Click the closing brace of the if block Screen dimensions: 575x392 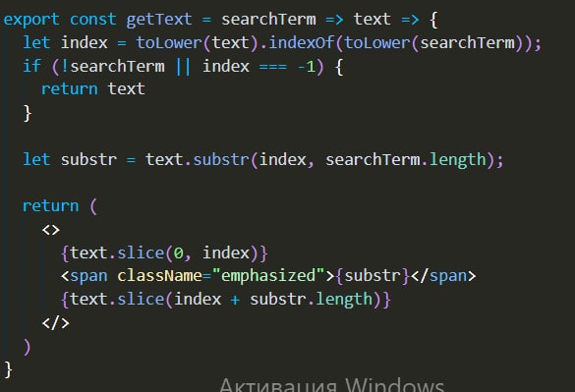click(28, 113)
